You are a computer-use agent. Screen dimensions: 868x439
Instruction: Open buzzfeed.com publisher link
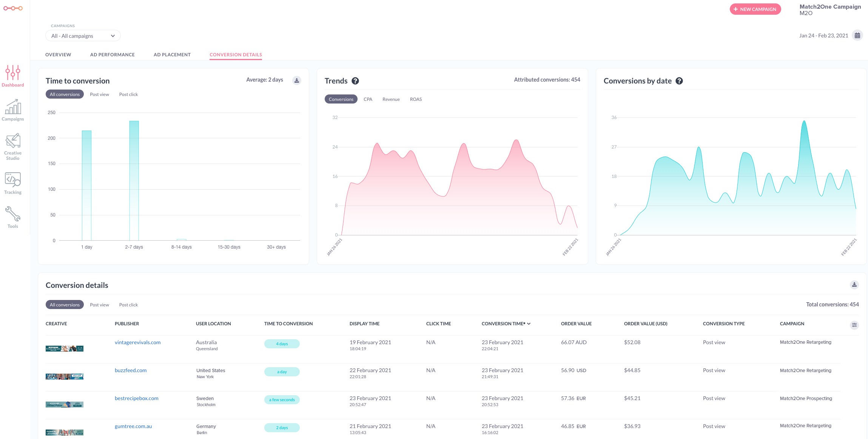tap(131, 370)
